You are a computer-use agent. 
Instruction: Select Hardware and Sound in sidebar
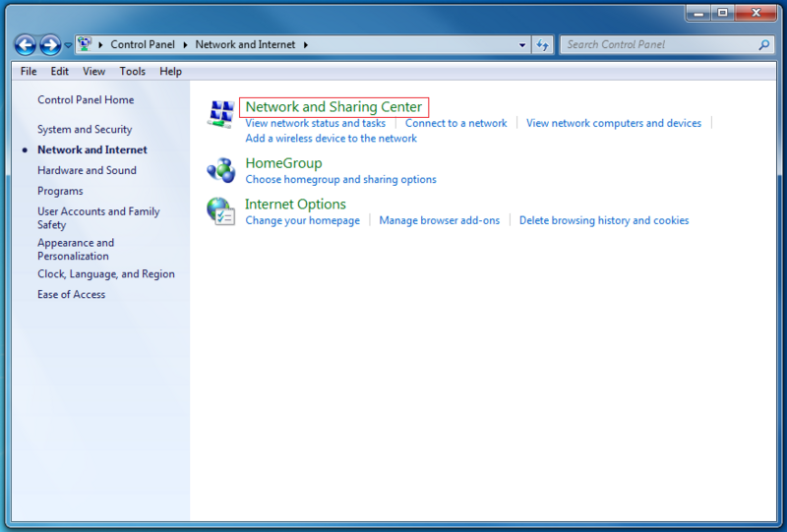coord(87,170)
